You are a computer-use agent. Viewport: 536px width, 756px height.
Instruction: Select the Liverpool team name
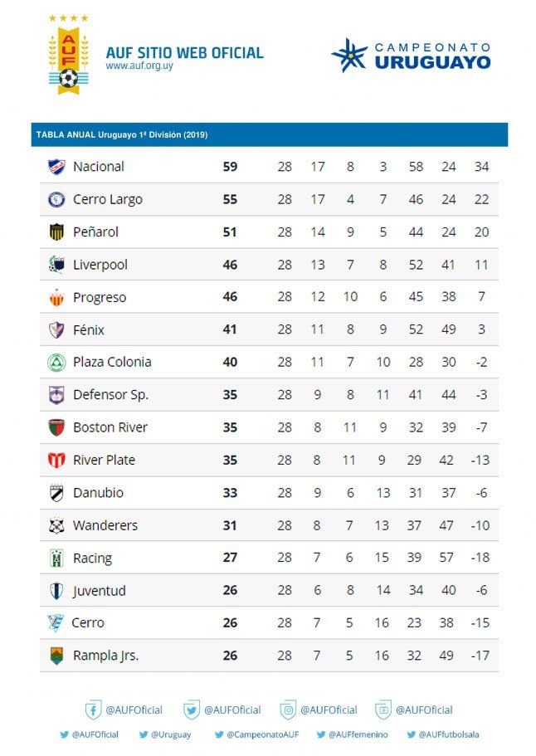coord(100,265)
